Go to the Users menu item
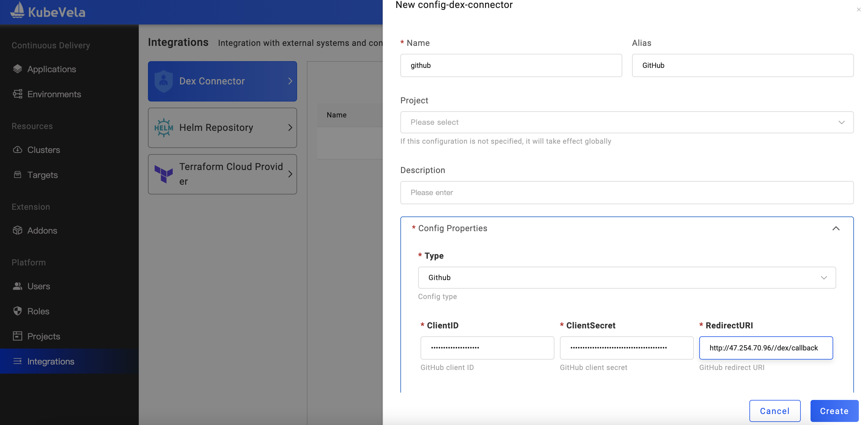This screenshot has width=868, height=425. [x=39, y=286]
